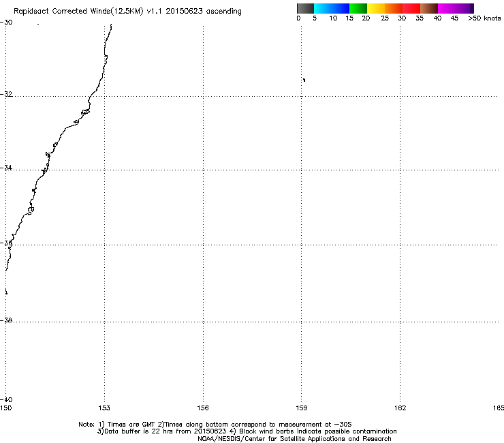Click the longitude label '156' on axis
Viewport: 504px width, 443px height.
click(x=203, y=408)
